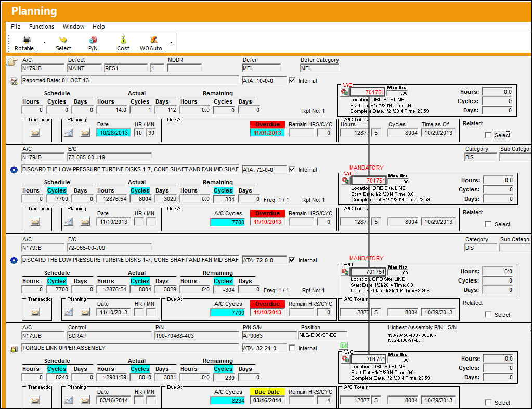Click the green P icon near Highest Assembly
The width and height of the screenshot is (532, 409).
(x=344, y=345)
